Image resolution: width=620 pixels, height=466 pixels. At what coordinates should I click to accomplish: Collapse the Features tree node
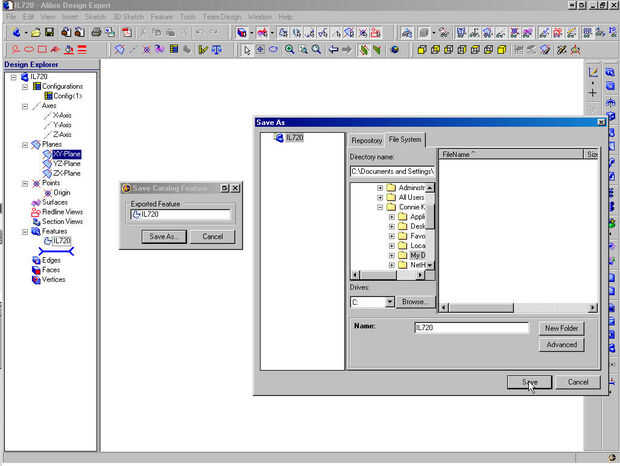[x=25, y=232]
